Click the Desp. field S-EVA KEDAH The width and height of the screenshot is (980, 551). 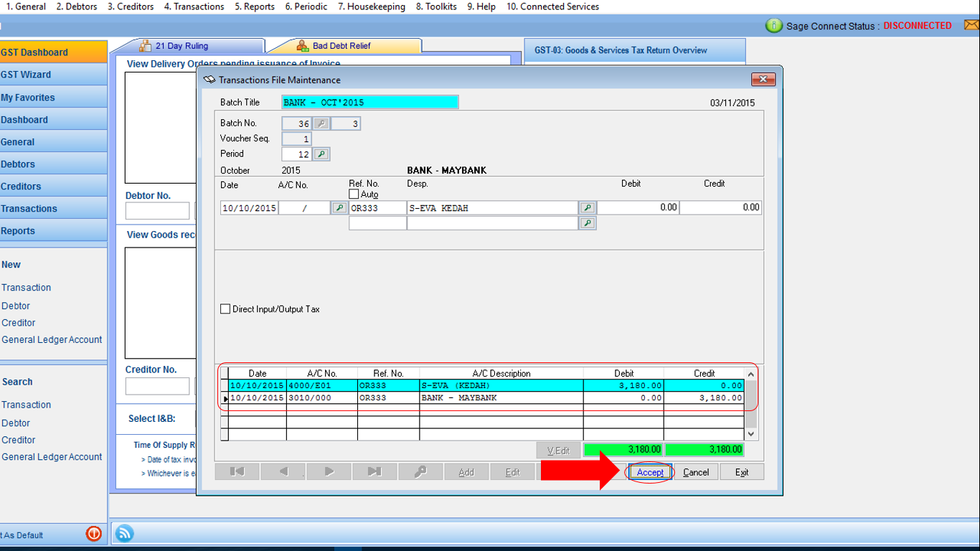click(x=492, y=208)
